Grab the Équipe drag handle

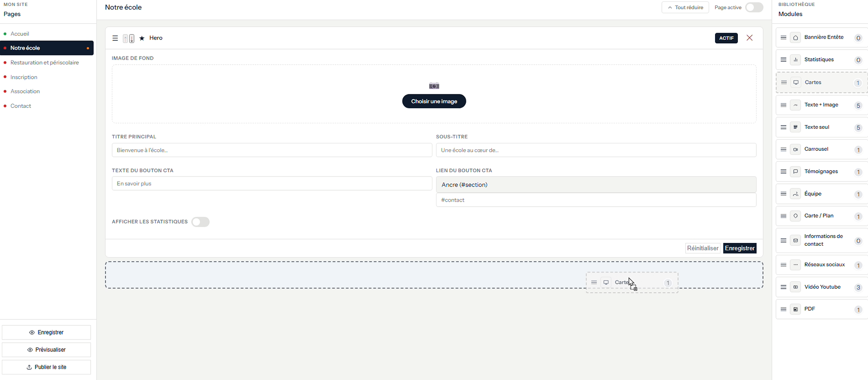click(x=783, y=194)
